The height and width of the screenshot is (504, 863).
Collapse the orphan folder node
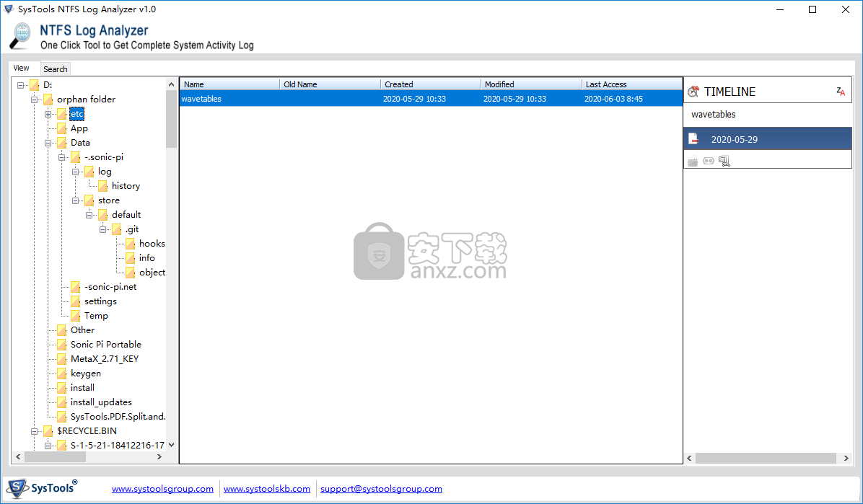coord(34,100)
